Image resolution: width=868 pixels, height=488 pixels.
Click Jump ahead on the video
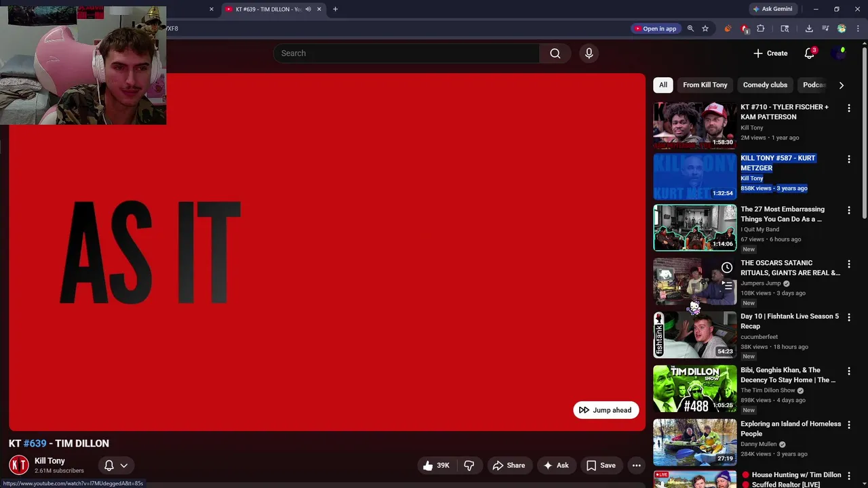[x=606, y=410]
